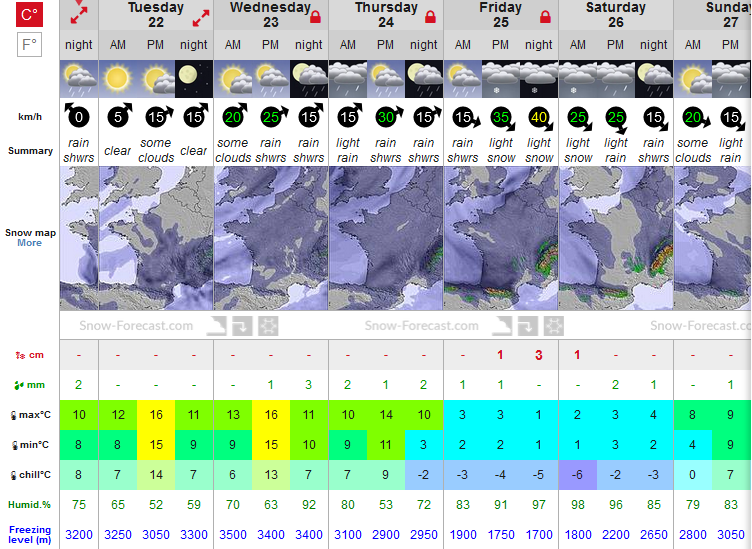Viewport: 752px width, 549px height.
Task: Open Tuesday 22 snow map thumbnail
Action: point(156,238)
